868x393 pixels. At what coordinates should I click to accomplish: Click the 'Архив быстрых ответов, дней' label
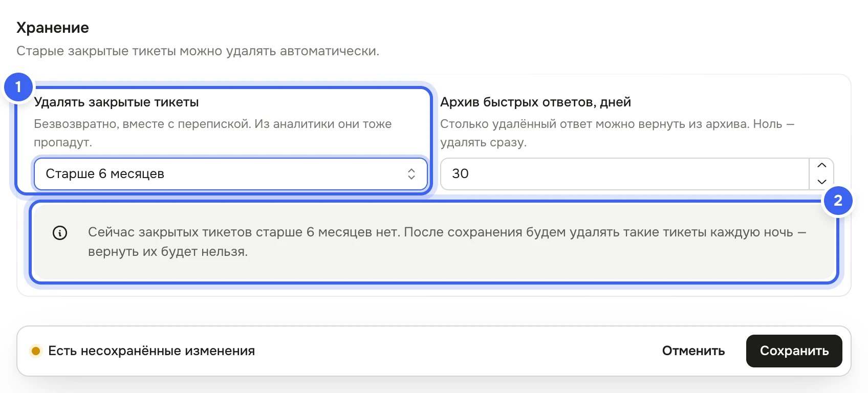click(x=535, y=102)
